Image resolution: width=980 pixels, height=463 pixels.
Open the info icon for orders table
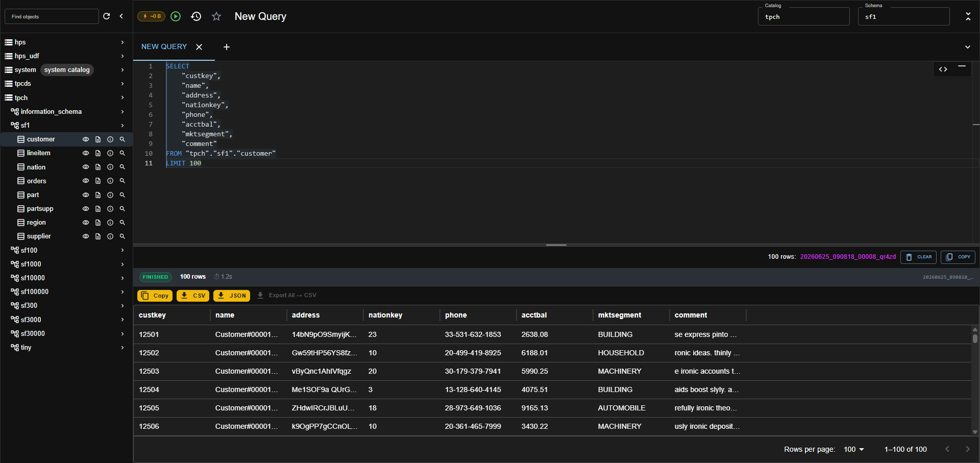click(x=110, y=181)
